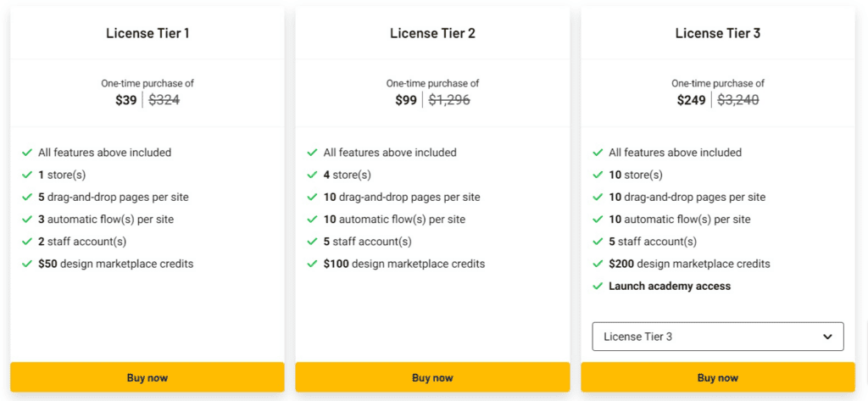Click the License Tier 3 card title
The height and width of the screenshot is (401, 868).
point(718,34)
